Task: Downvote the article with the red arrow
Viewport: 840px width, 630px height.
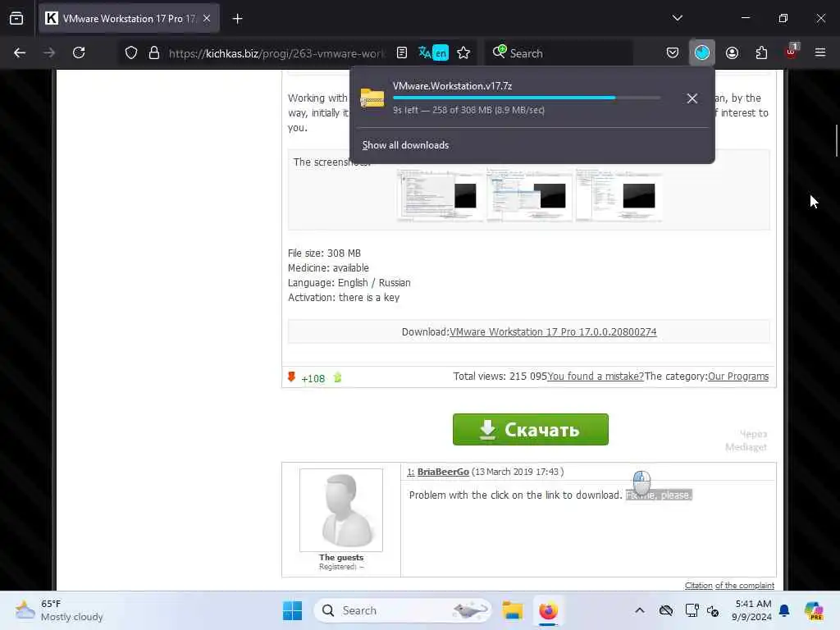Action: click(x=291, y=377)
